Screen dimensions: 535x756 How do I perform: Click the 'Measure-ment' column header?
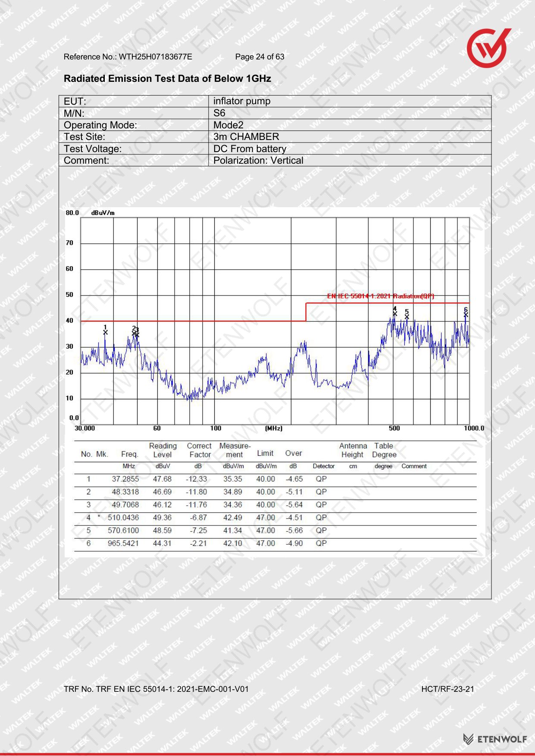pyautogui.click(x=235, y=450)
